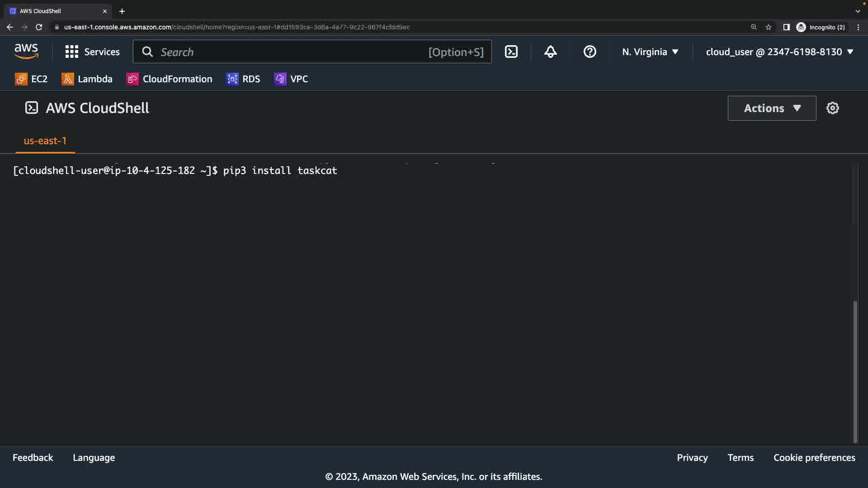Open the Services grid menu
The image size is (868, 488).
92,52
